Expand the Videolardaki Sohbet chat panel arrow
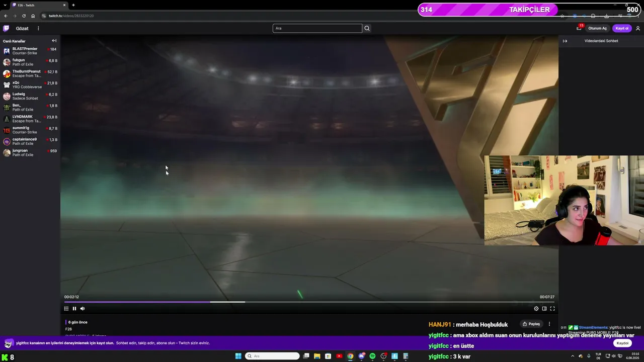 click(565, 41)
